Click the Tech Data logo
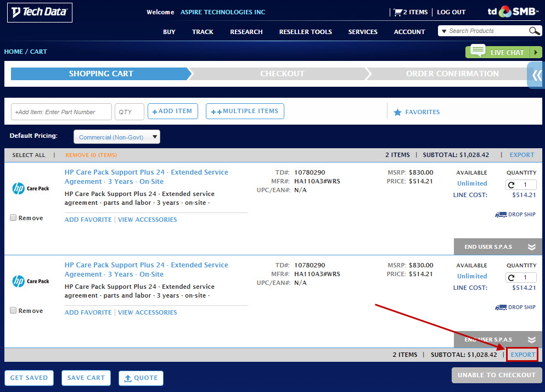Image resolution: width=545 pixels, height=392 pixels. point(40,13)
